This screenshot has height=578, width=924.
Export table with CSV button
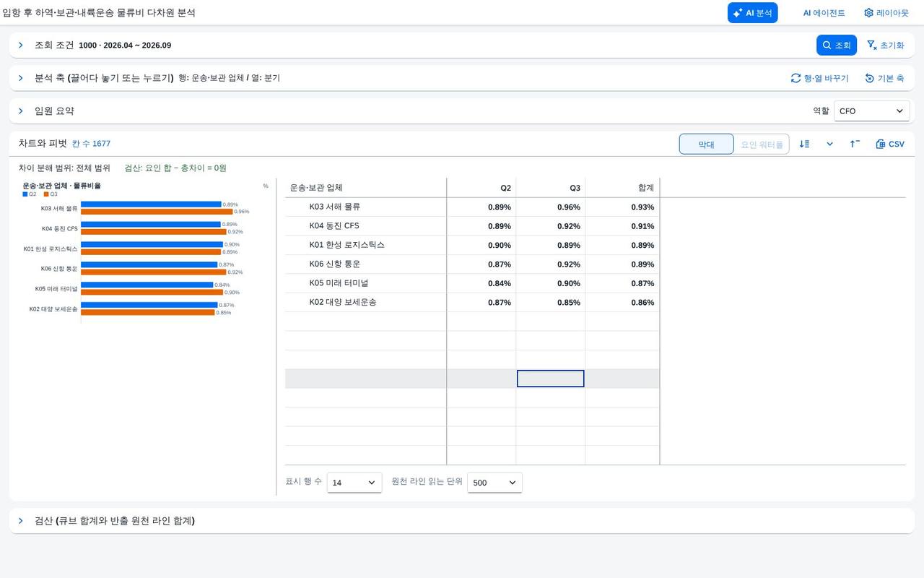890,144
